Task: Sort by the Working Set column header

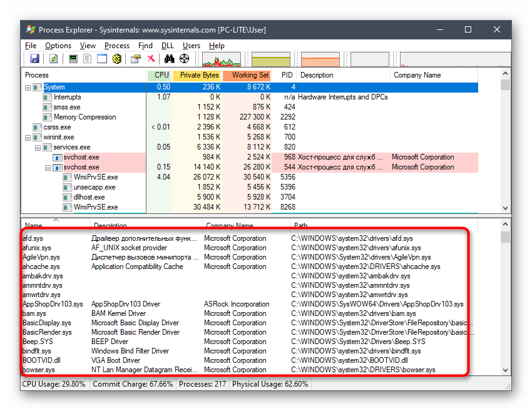Action: point(247,75)
